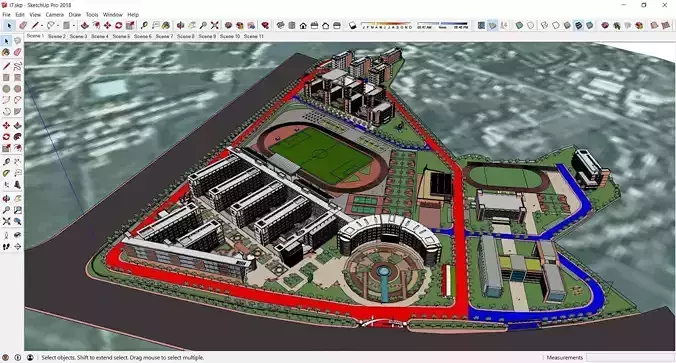
Task: Toggle Back Edges style
Action: pos(530,25)
